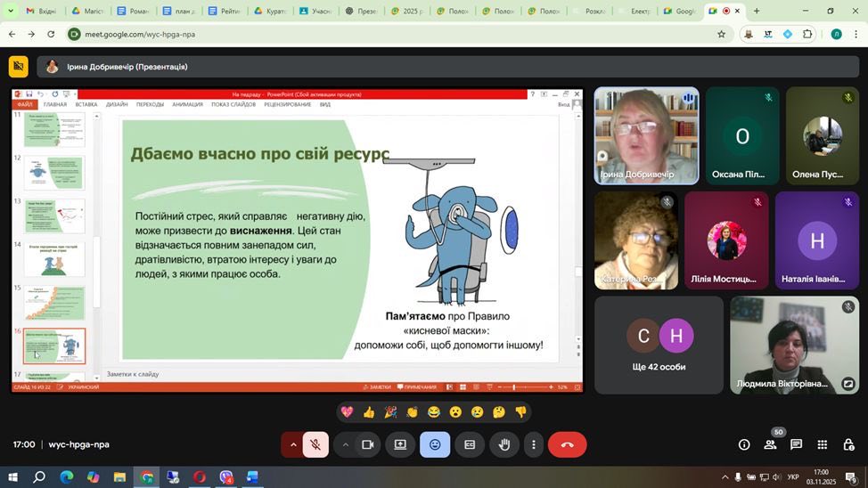Raise hand in the meeting
The image size is (868, 488).
click(x=504, y=444)
